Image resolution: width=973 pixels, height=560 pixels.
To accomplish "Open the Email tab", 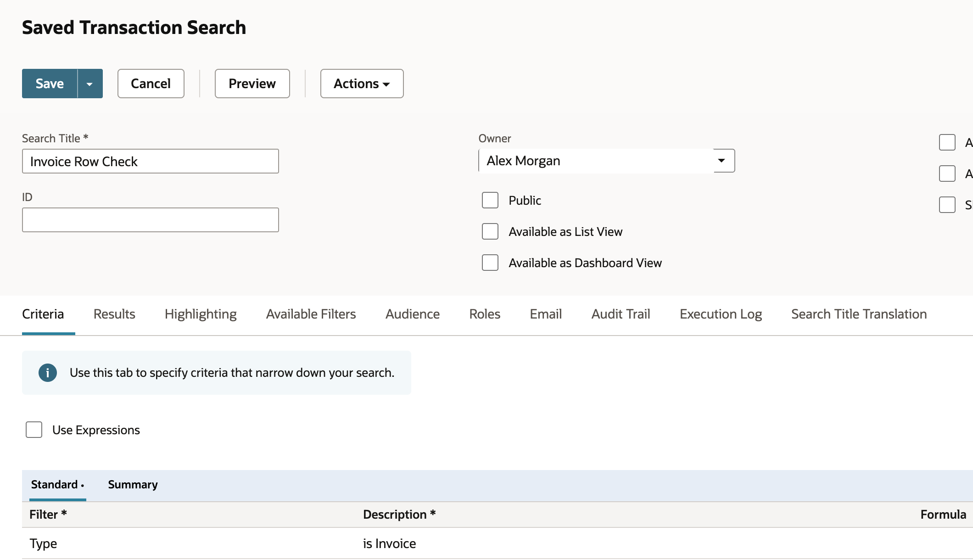I will (546, 314).
